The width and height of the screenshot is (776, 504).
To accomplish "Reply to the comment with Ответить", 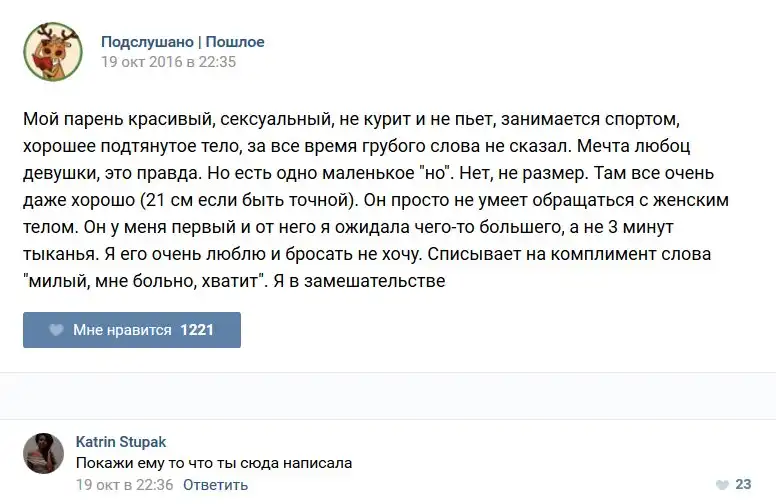I will pyautogui.click(x=215, y=485).
